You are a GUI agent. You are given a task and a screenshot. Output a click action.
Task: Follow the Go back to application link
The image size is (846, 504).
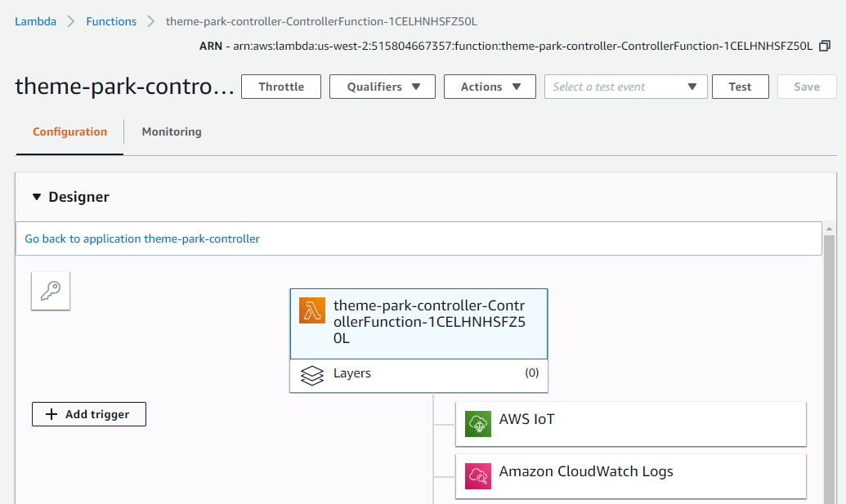pyautogui.click(x=142, y=239)
